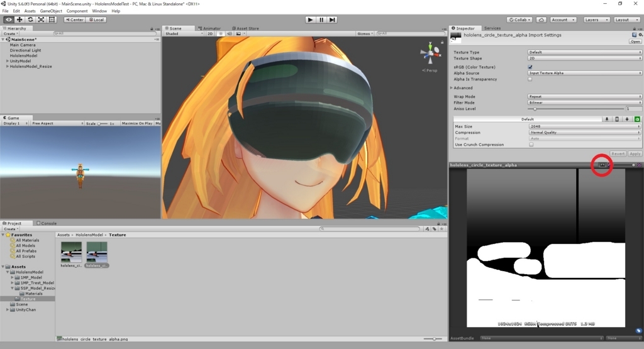Viewport: 644px width, 349px height.
Task: Click the Open button in Inspector
Action: (x=635, y=42)
